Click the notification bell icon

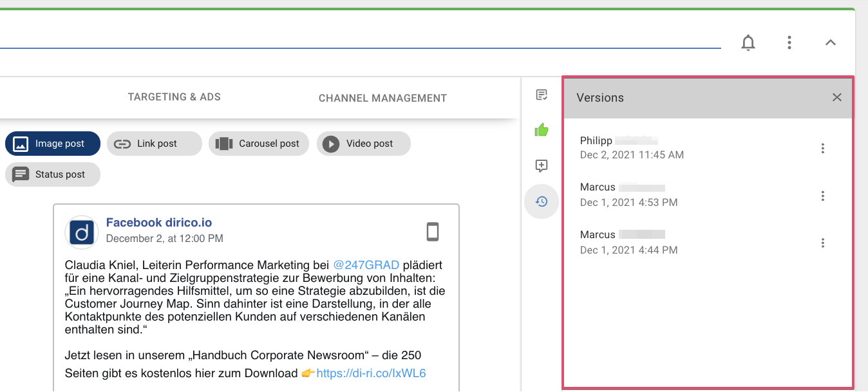coord(748,42)
